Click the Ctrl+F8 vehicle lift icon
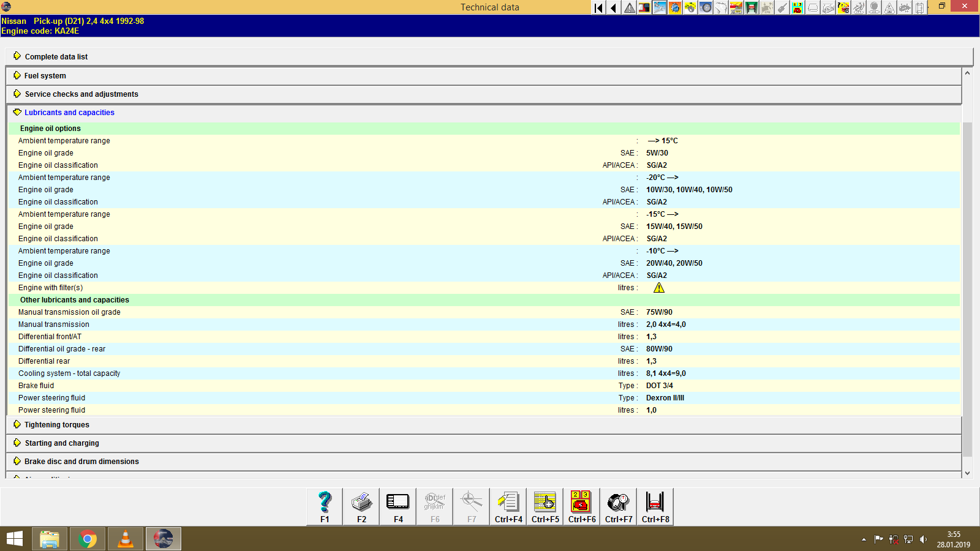This screenshot has height=551, width=980. pyautogui.click(x=655, y=502)
